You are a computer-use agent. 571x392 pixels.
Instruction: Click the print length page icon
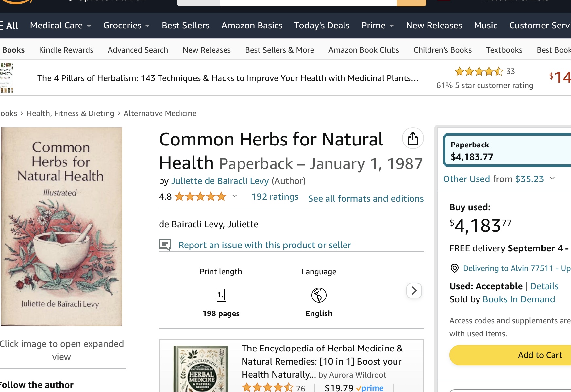point(221,295)
